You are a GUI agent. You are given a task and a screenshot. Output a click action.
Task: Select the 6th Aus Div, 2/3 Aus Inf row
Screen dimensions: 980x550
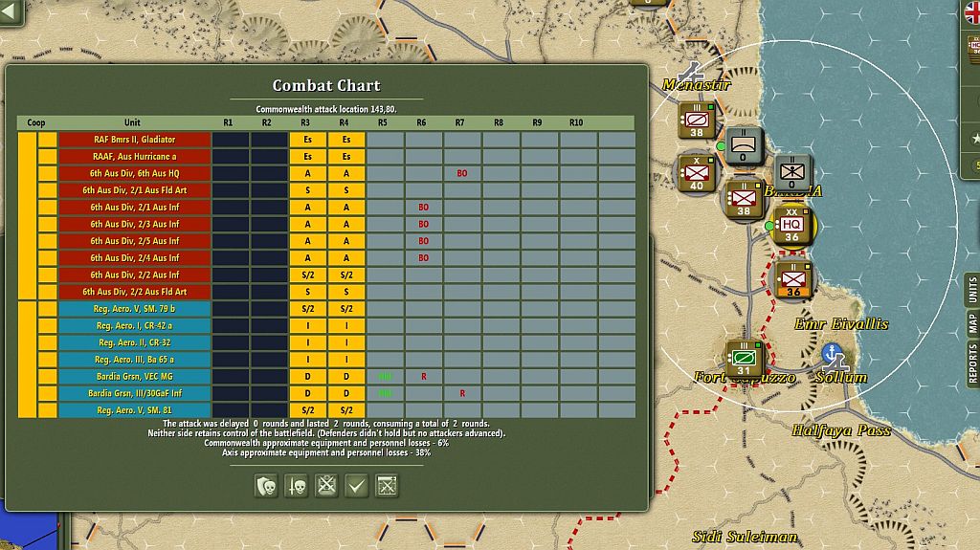[134, 224]
